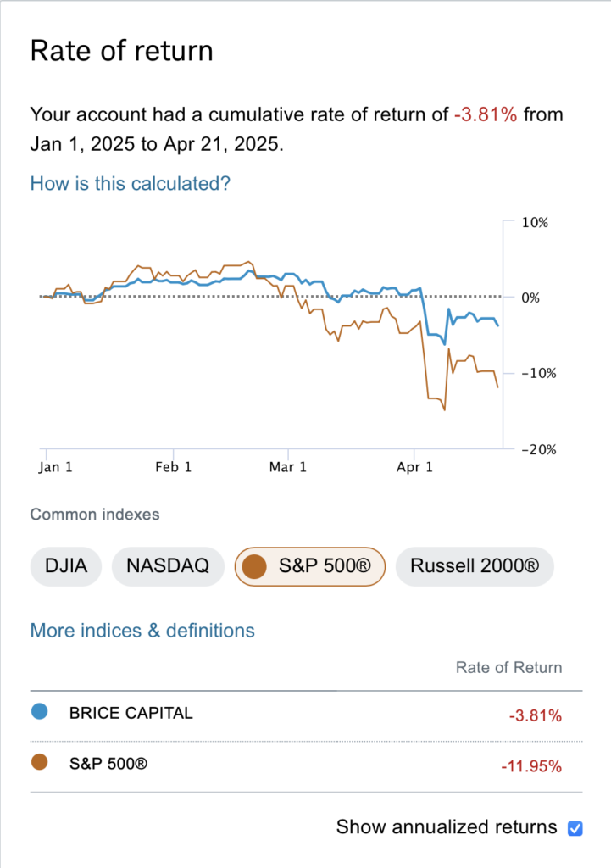
Task: Click the orange S&P 500® legend dot
Action: 39,763
